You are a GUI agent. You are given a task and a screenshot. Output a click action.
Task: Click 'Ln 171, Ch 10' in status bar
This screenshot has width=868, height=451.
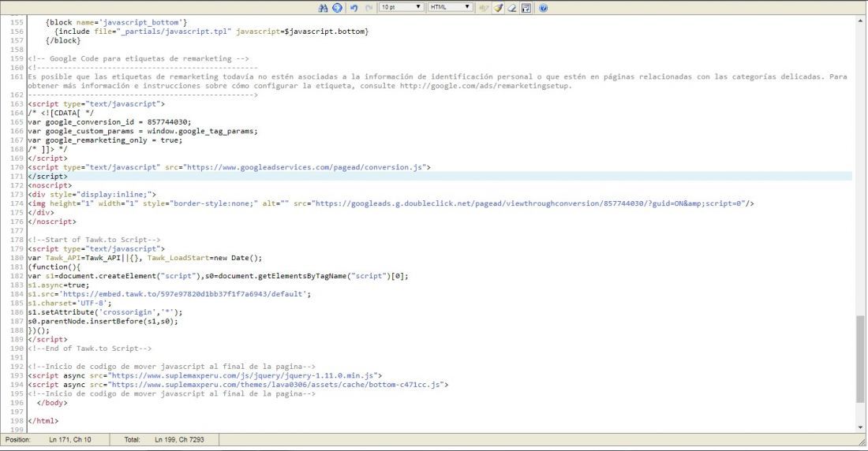point(69,439)
